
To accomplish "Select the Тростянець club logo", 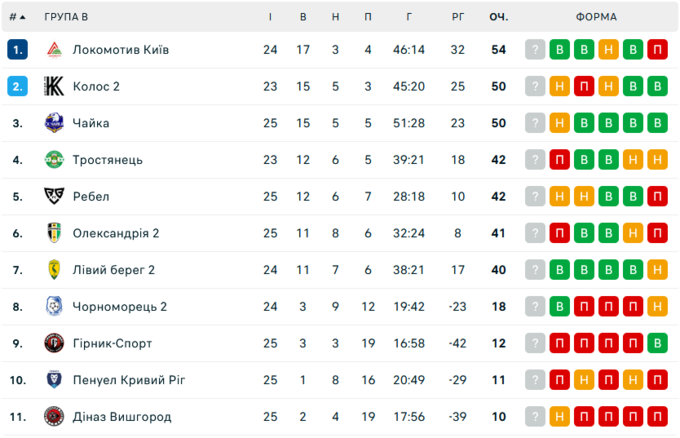I will pyautogui.click(x=54, y=160).
